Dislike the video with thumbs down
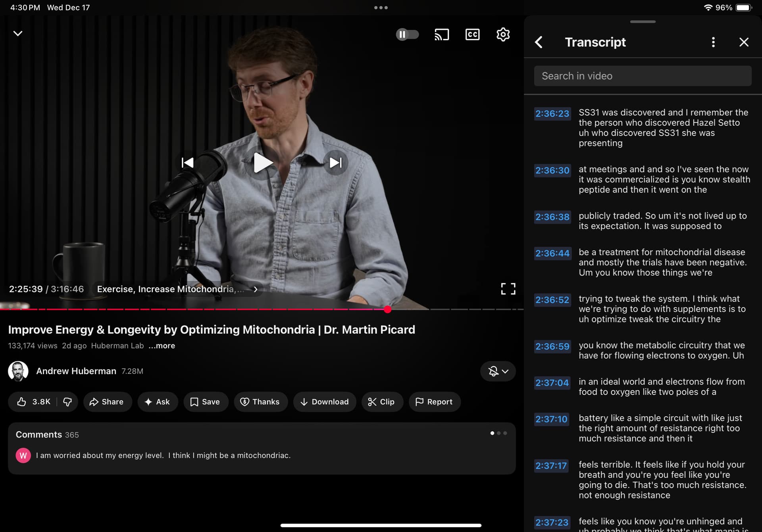This screenshot has height=532, width=762. pos(67,402)
